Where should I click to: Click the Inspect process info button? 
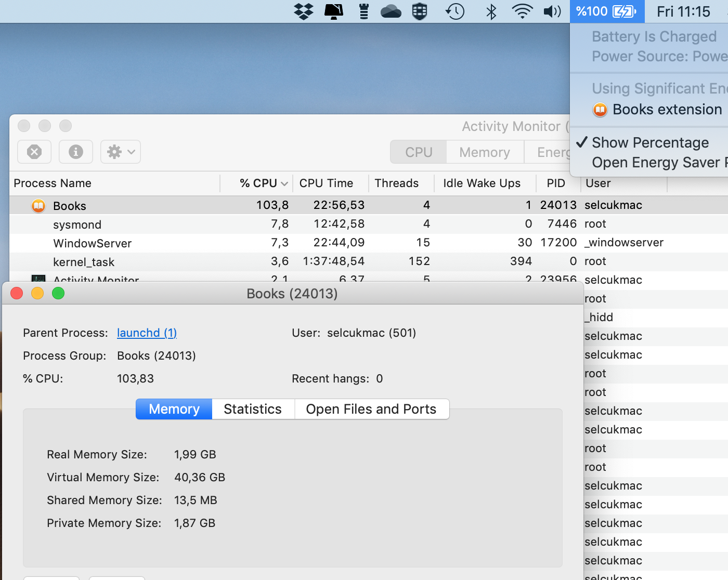(76, 152)
